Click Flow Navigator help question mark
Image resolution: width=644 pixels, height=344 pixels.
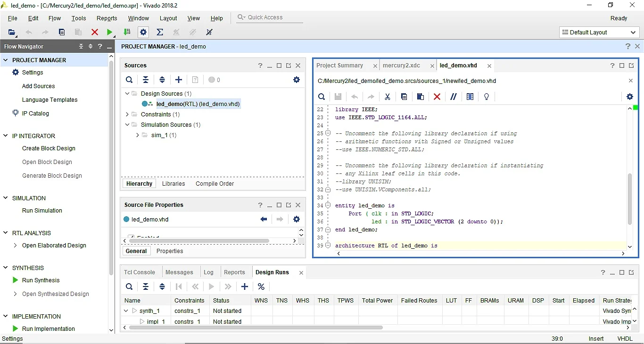[x=100, y=46]
